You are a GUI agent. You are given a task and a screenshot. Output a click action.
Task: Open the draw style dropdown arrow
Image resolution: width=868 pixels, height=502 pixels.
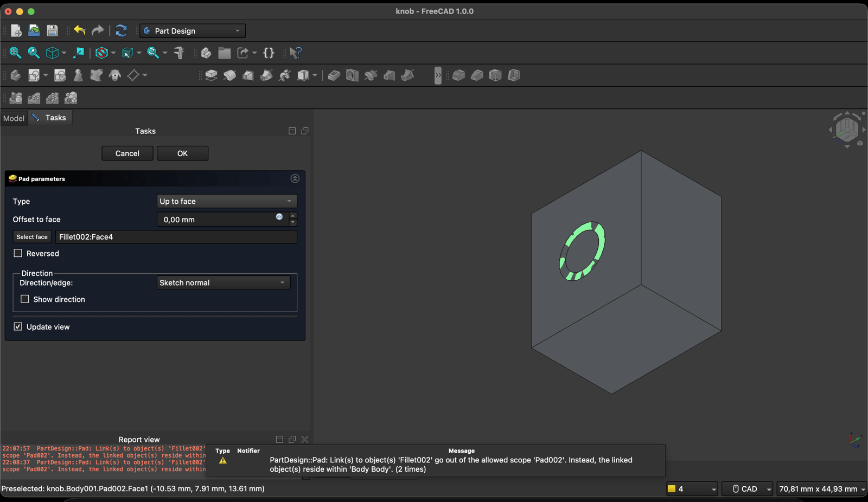(113, 53)
